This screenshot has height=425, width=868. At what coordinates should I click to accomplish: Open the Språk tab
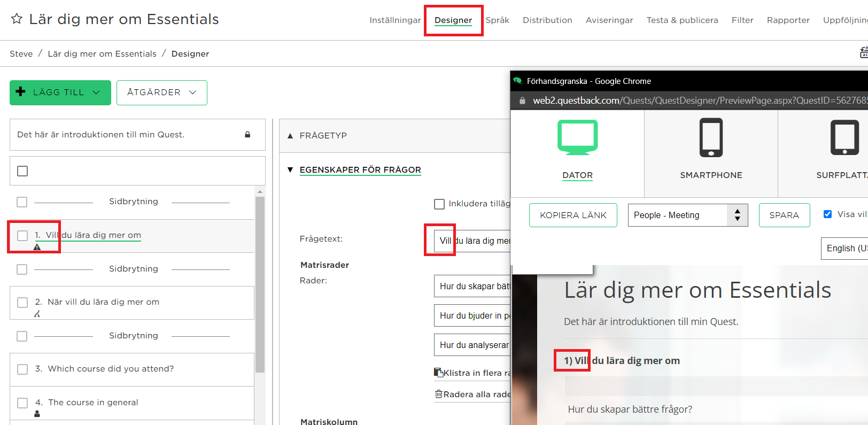(497, 20)
